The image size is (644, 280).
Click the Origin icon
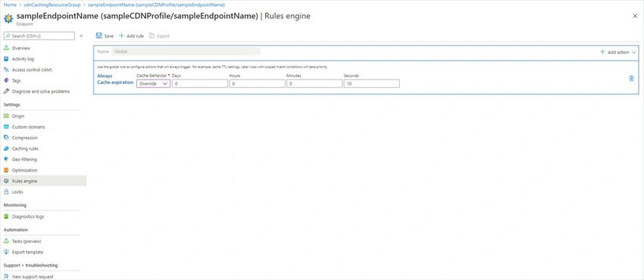(6, 116)
